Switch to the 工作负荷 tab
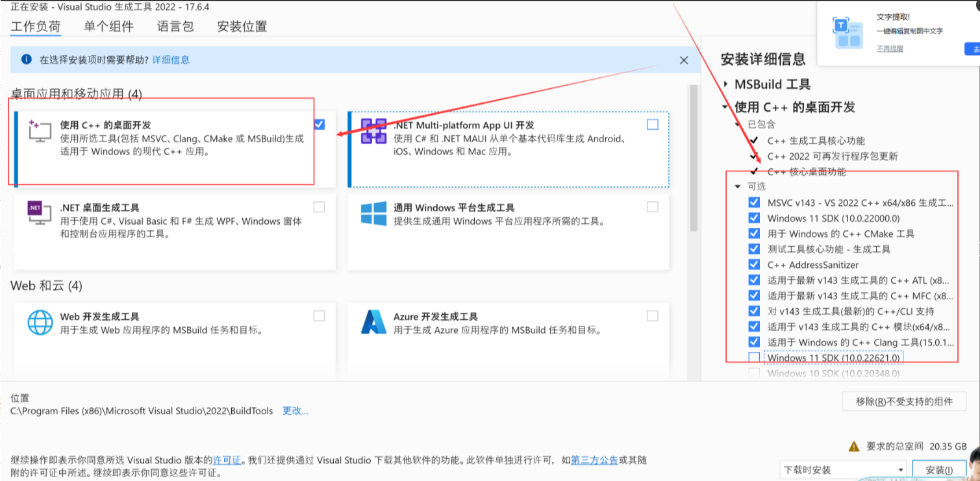The height and width of the screenshot is (481, 980). click(36, 27)
